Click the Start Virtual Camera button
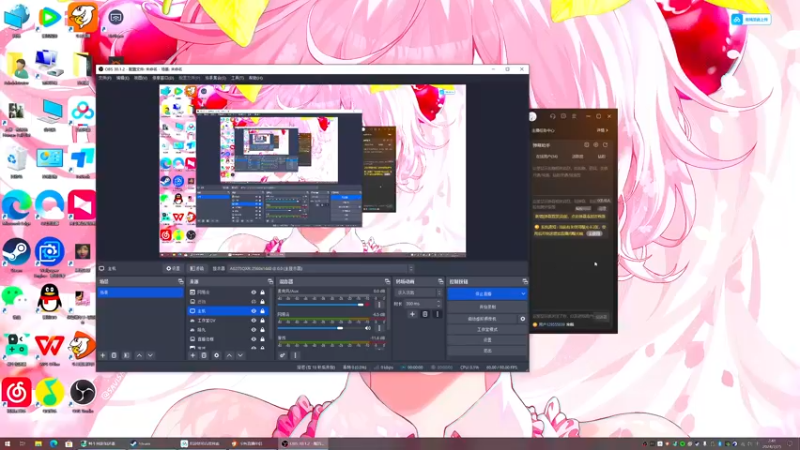The height and width of the screenshot is (450, 800). coord(483,319)
